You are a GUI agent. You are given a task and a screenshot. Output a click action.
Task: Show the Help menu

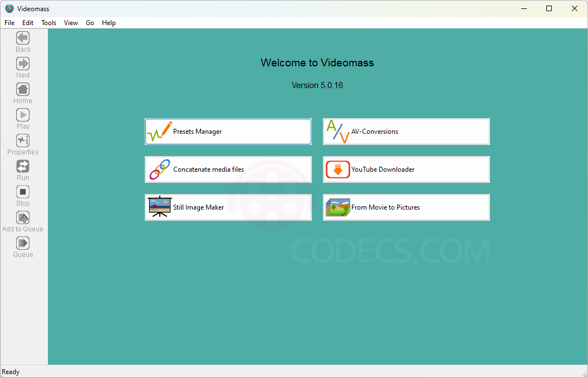pos(109,23)
